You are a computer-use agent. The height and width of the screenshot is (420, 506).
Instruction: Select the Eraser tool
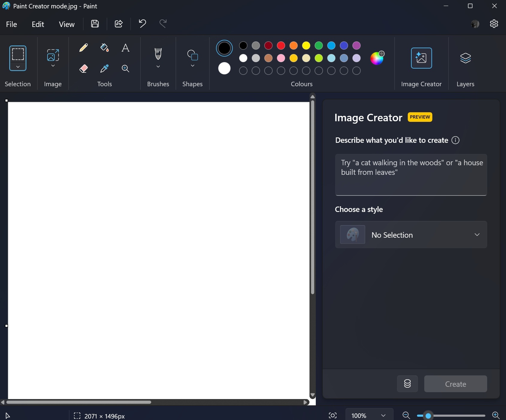point(84,69)
